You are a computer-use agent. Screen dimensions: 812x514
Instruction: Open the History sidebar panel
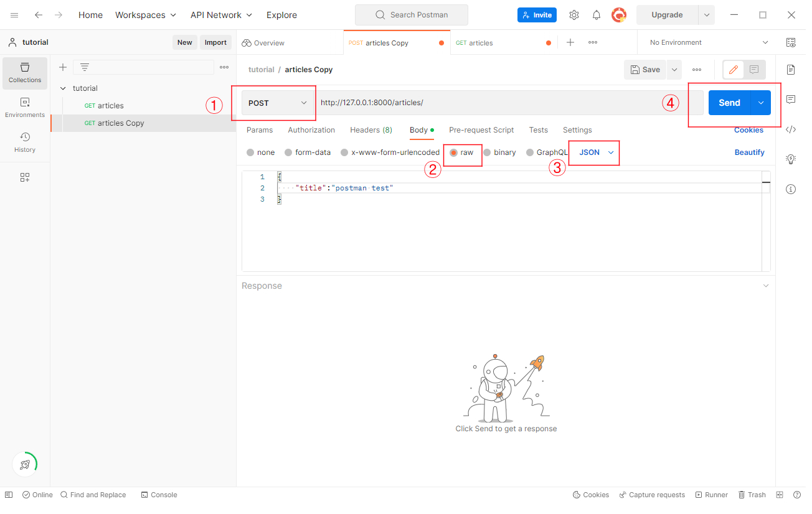click(25, 143)
